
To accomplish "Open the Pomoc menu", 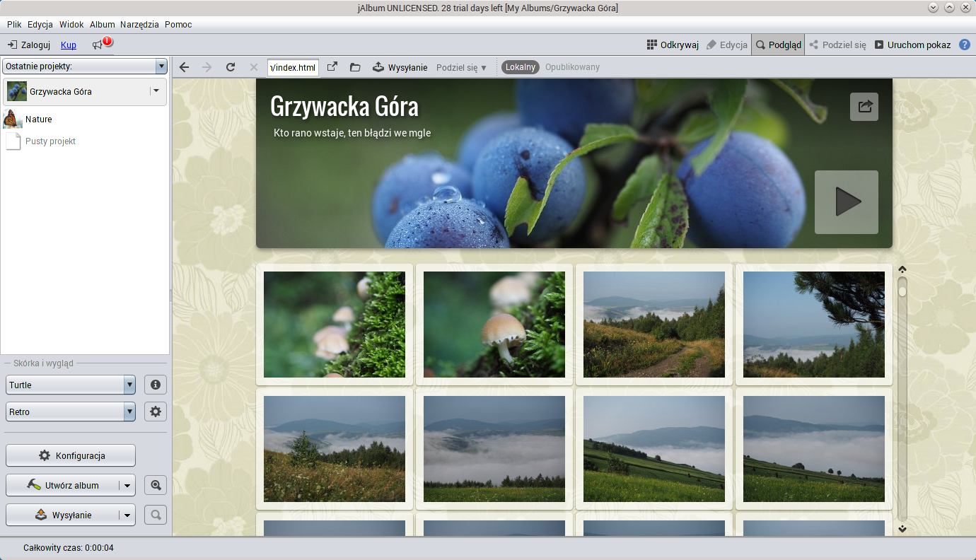I will pyautogui.click(x=178, y=24).
